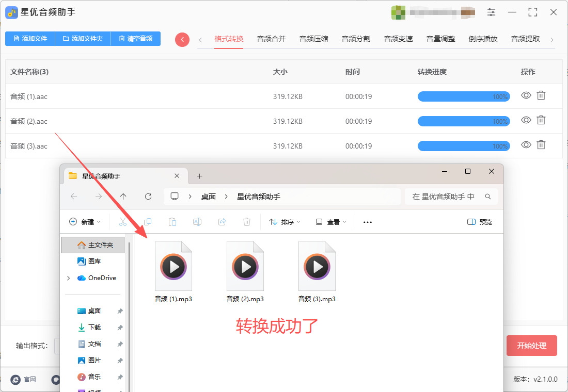Switch to the 音频合并 tab

coord(271,39)
